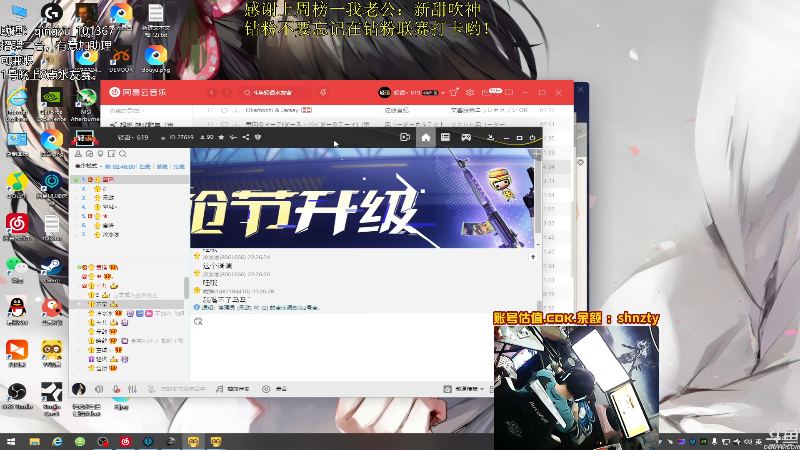Open the game controller icon in YY toolbar

click(466, 137)
